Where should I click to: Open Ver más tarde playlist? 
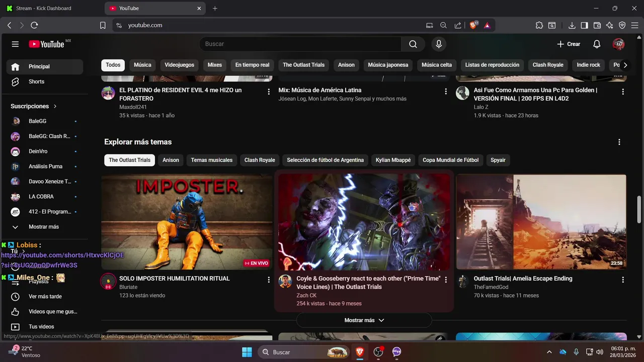click(x=45, y=297)
